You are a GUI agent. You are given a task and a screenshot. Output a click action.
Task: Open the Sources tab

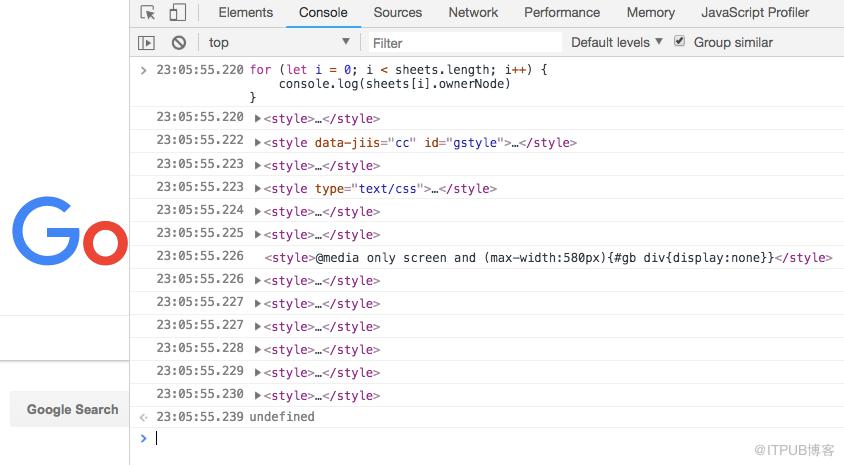(398, 12)
